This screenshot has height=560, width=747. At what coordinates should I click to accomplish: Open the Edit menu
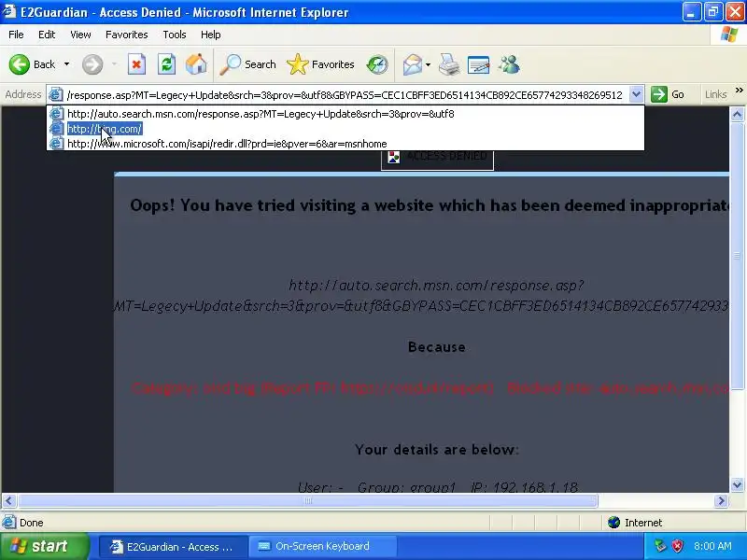tap(47, 35)
